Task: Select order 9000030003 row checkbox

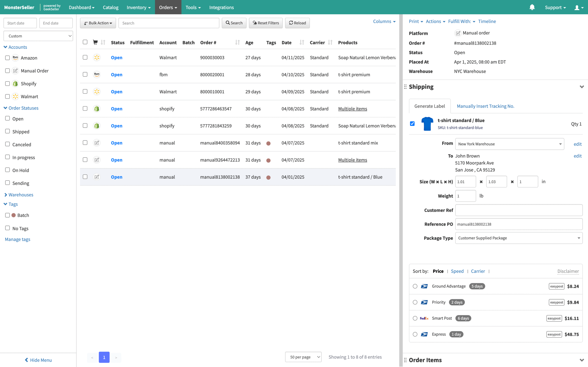Action: [85, 57]
